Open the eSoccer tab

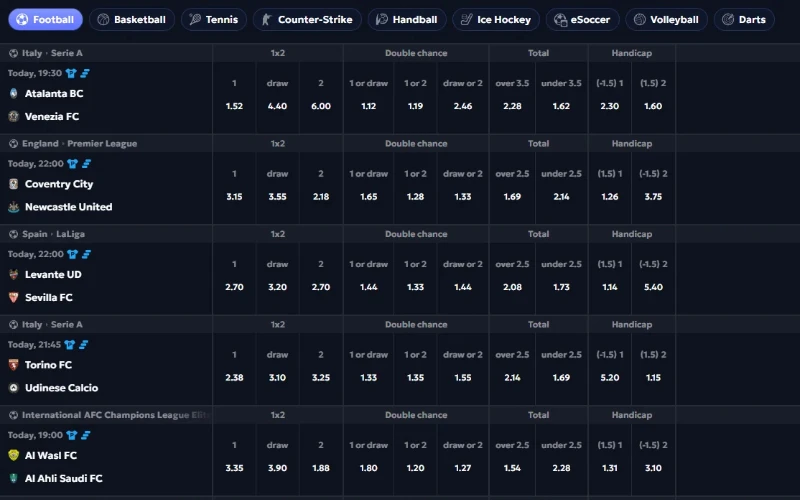pyautogui.click(x=582, y=19)
